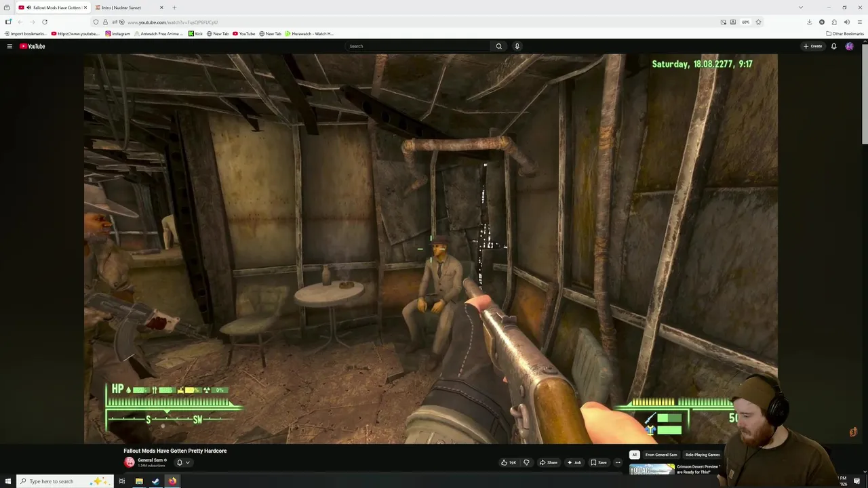Focus the YouTube search field

point(418,46)
